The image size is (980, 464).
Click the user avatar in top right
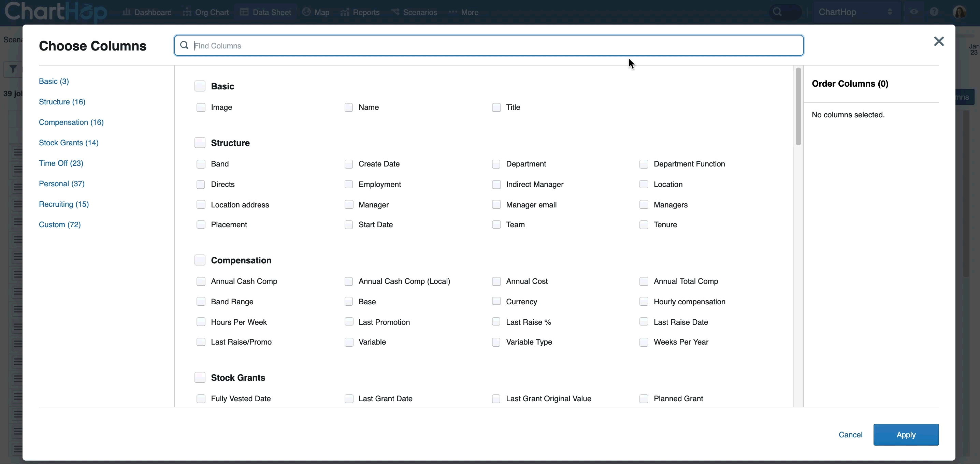(x=961, y=12)
